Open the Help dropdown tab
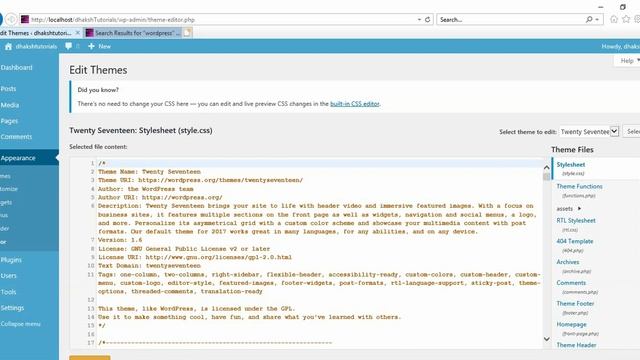The width and height of the screenshot is (640, 360). pyautogui.click(x=628, y=61)
